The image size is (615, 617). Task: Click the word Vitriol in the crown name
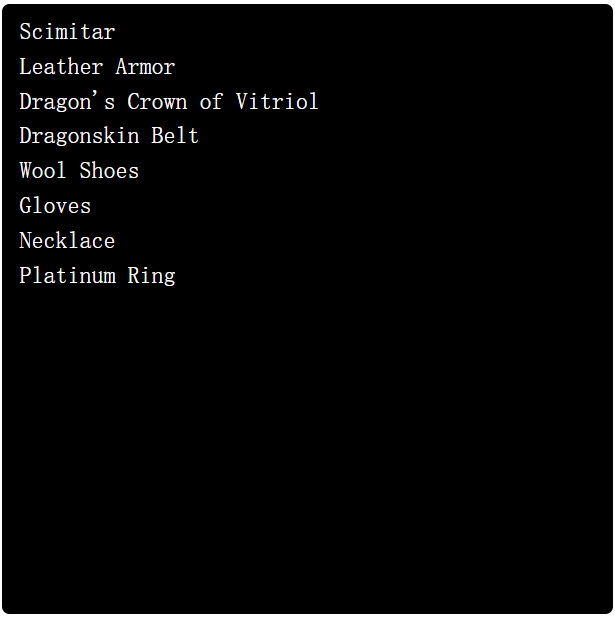[x=277, y=101]
